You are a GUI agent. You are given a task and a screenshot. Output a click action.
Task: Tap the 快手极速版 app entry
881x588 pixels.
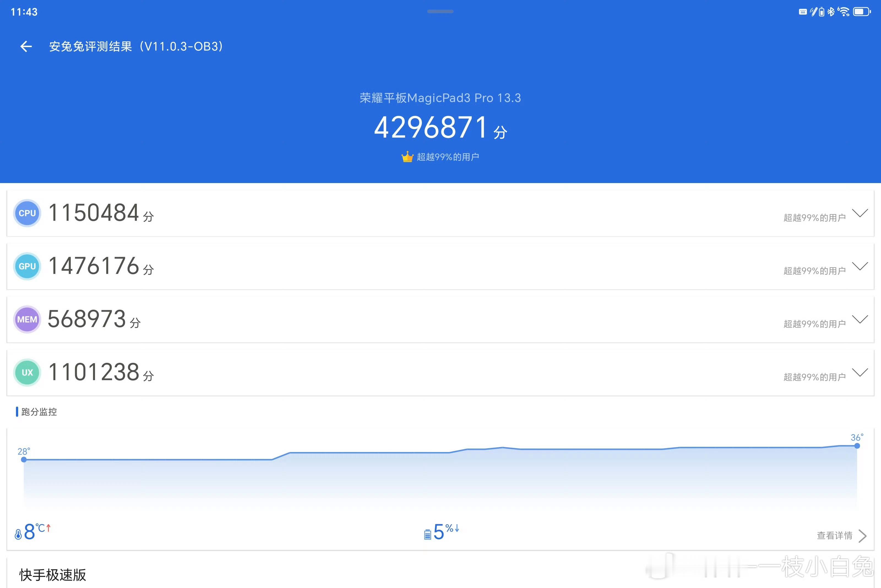point(53,575)
